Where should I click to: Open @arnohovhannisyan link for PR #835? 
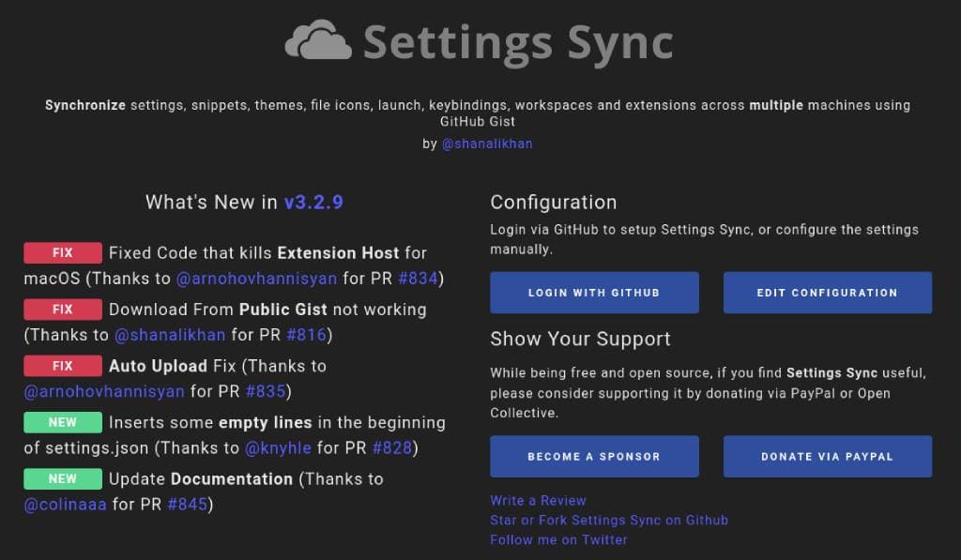point(104,391)
